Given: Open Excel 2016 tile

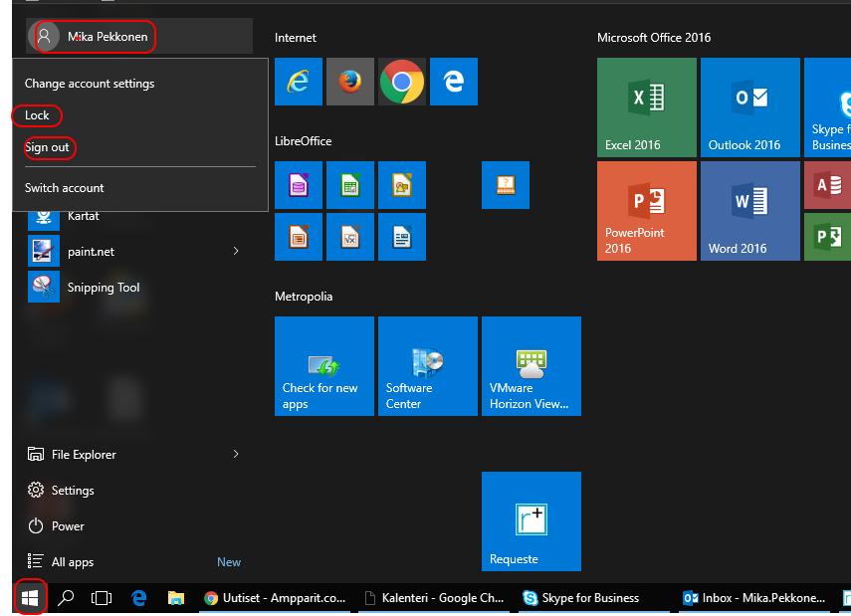Looking at the screenshot, I should [x=646, y=107].
